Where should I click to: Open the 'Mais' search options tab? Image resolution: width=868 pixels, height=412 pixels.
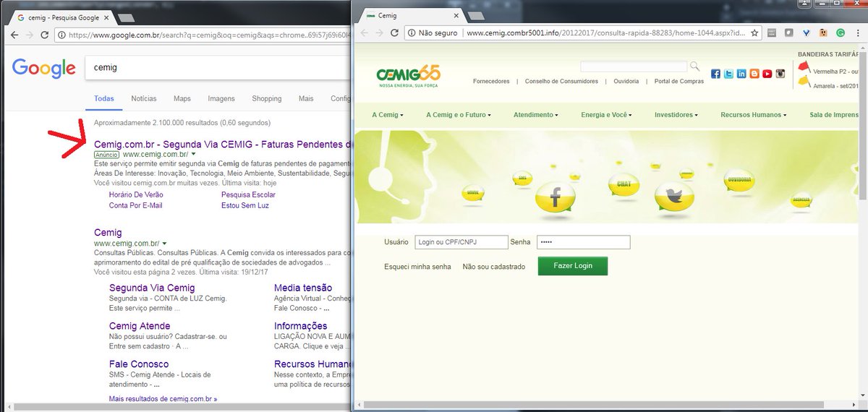(x=306, y=98)
